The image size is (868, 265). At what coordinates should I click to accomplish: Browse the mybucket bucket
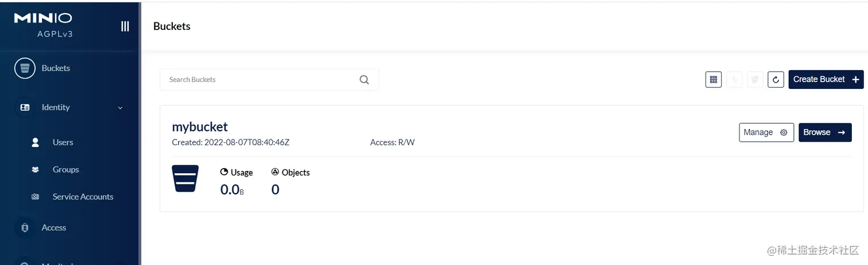[x=825, y=132]
